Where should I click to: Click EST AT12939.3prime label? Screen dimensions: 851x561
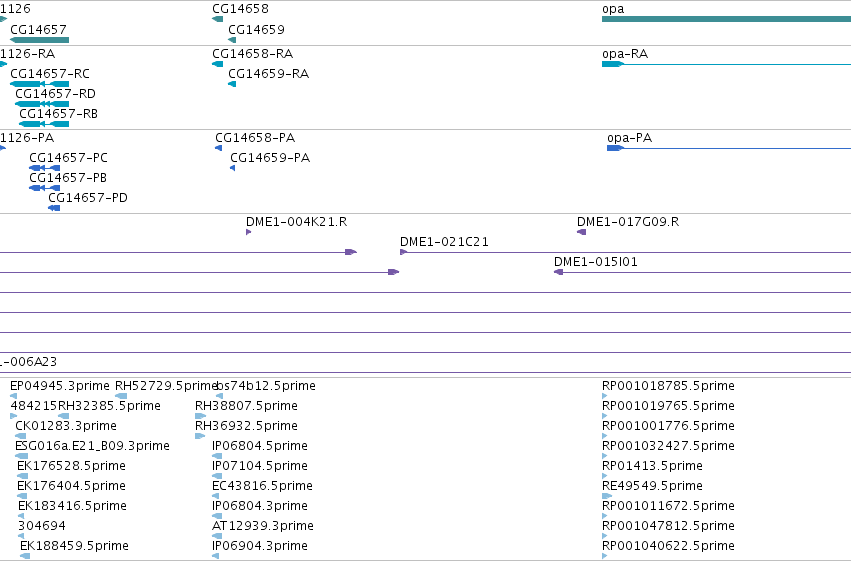pos(263,526)
